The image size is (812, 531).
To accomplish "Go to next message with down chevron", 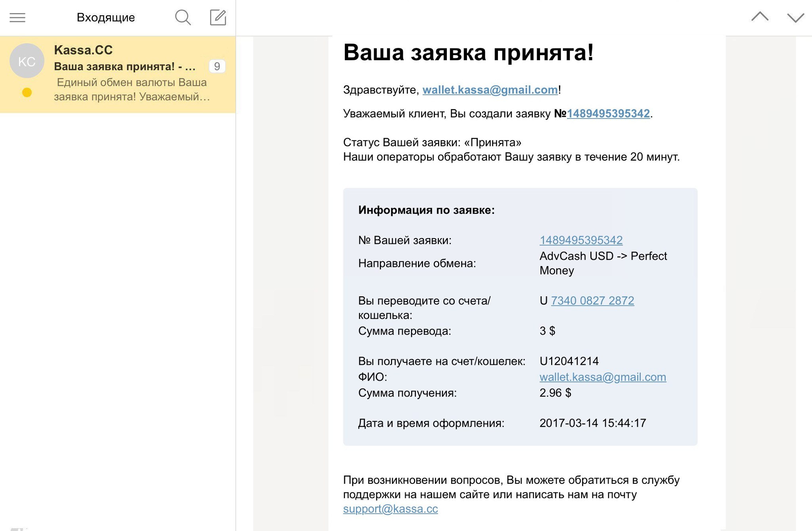I will tap(795, 18).
